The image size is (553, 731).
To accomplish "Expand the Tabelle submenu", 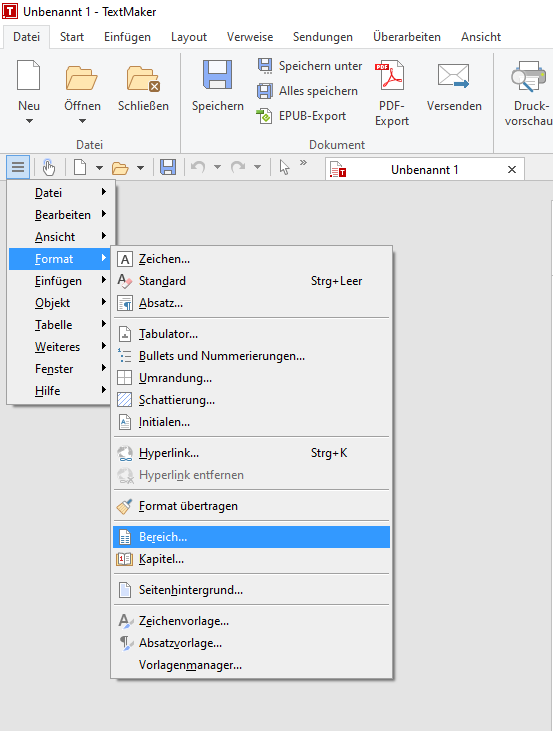I will point(61,324).
